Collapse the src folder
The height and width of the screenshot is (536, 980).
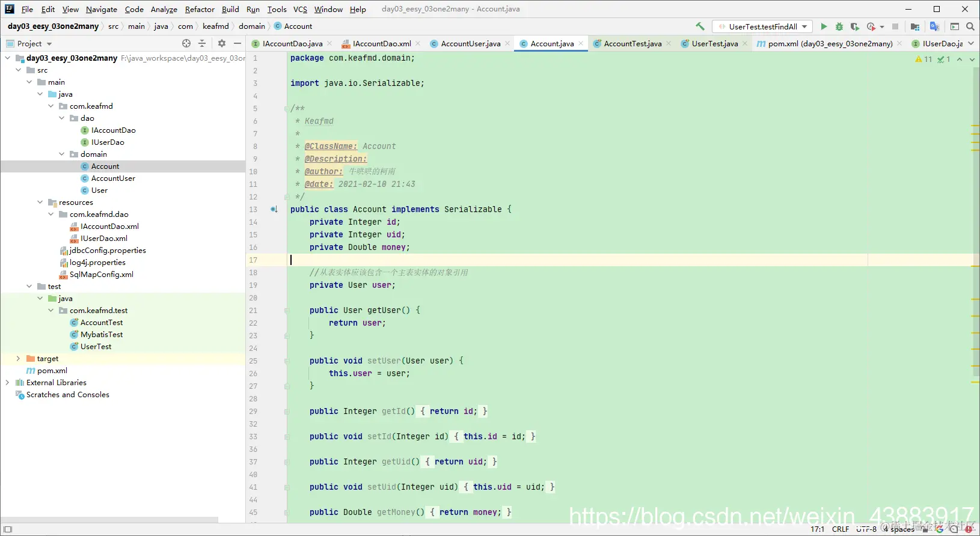18,70
